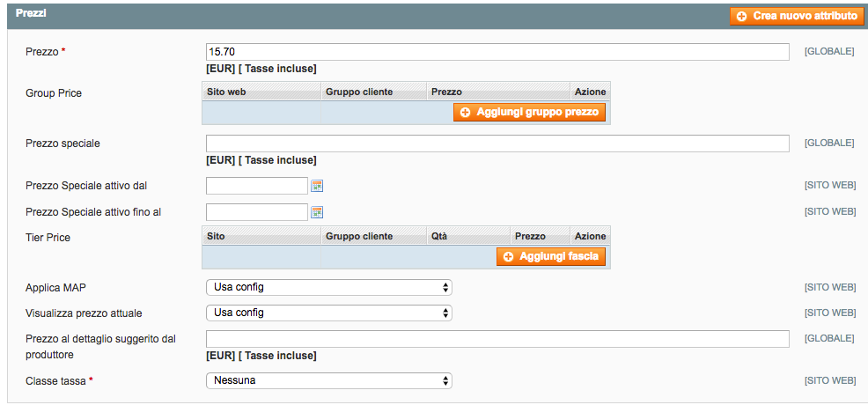Click the Prezzi section header
The image size is (868, 405).
[32, 14]
